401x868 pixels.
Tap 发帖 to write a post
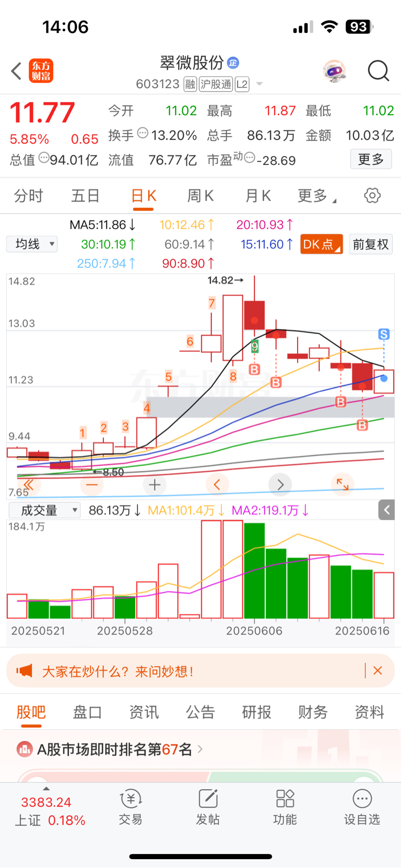click(208, 807)
